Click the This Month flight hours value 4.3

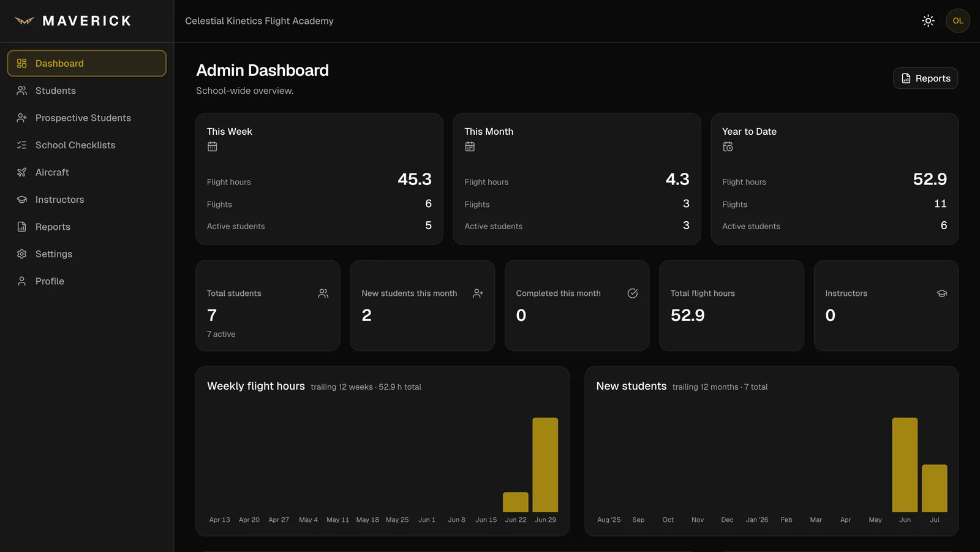677,179
